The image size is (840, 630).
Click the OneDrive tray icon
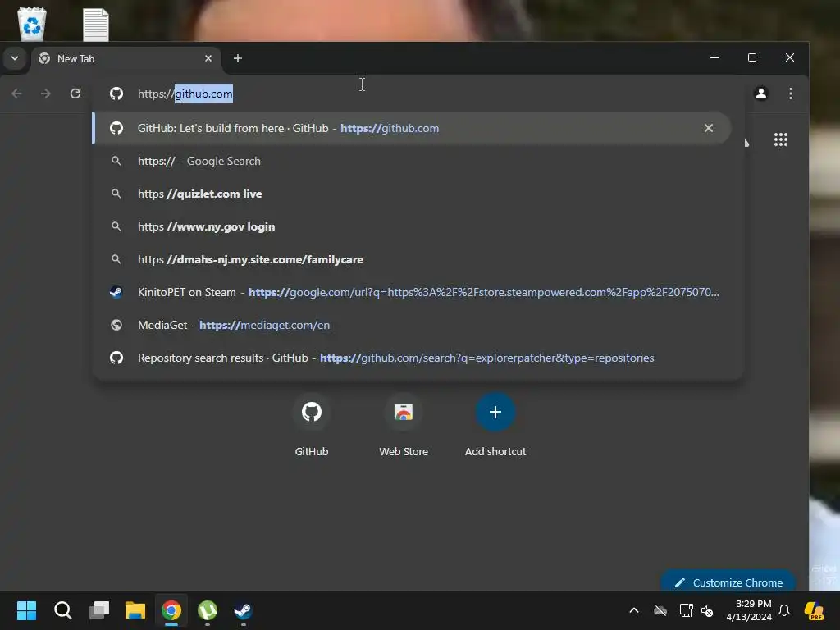coord(660,610)
